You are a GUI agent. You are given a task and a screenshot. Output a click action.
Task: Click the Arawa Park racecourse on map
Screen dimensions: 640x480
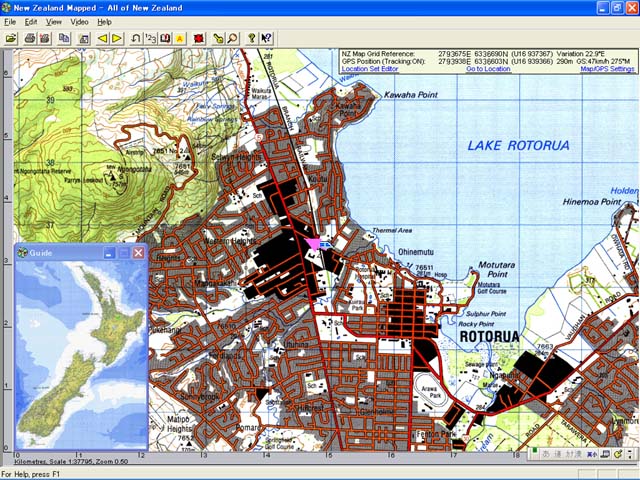[429, 393]
